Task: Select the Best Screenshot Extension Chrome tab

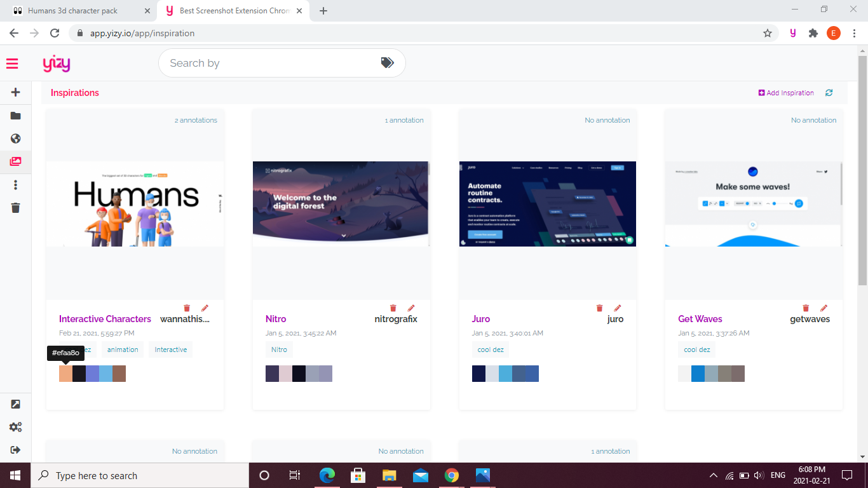Action: pos(234,11)
